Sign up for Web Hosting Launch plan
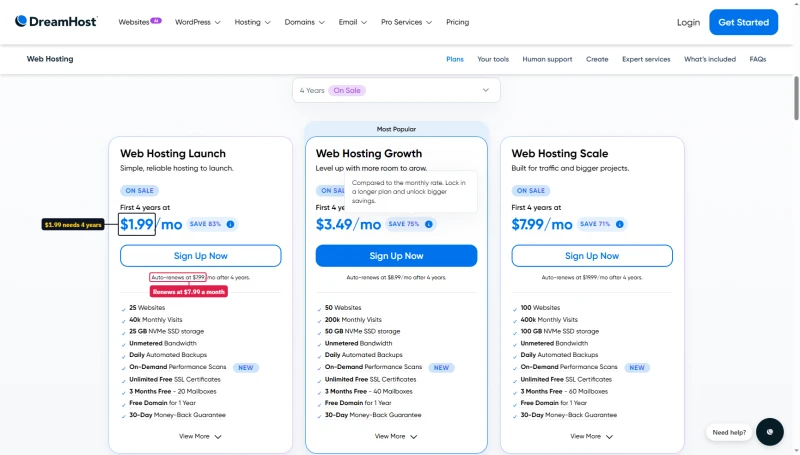 (201, 256)
